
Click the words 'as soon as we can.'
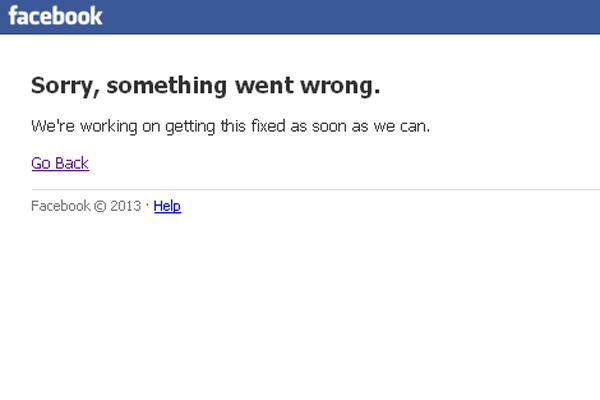coord(360,127)
